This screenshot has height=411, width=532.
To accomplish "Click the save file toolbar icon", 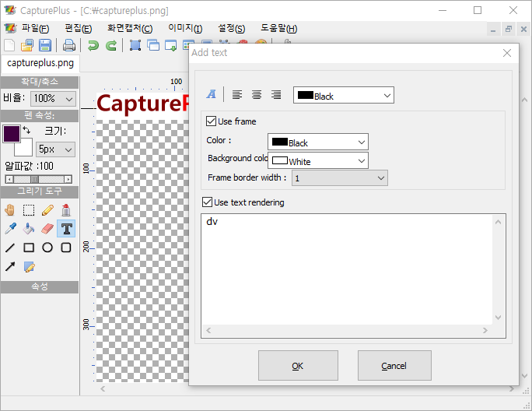I will pos(45,45).
